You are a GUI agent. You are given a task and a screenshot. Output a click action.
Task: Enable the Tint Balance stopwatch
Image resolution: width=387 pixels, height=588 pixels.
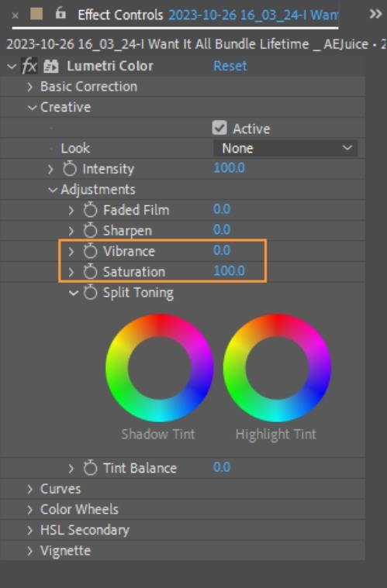[90, 469]
